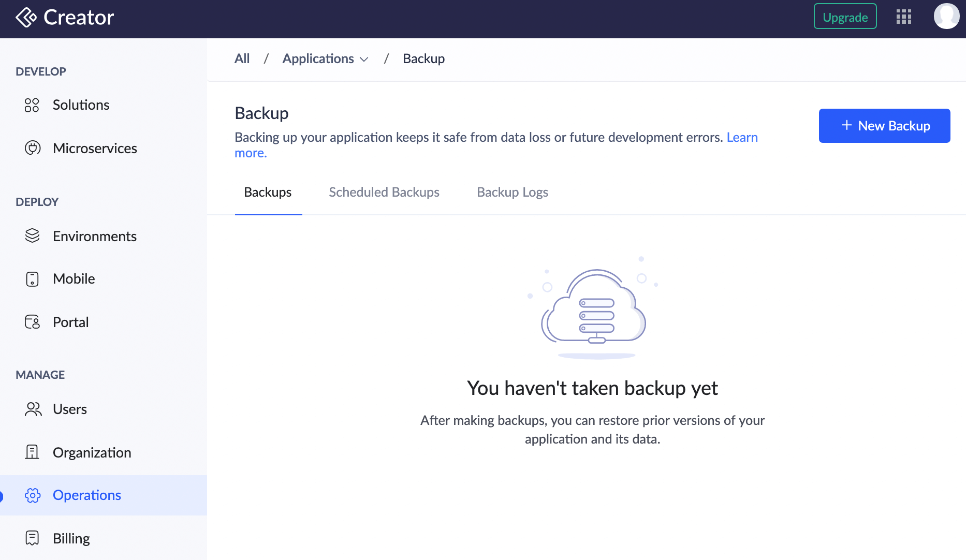Click the Backup breadcrumb item
Screen dimensions: 966x560
[423, 59]
